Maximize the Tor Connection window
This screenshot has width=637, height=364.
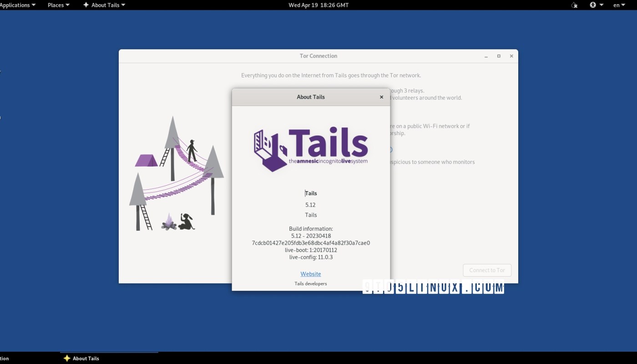click(x=499, y=56)
